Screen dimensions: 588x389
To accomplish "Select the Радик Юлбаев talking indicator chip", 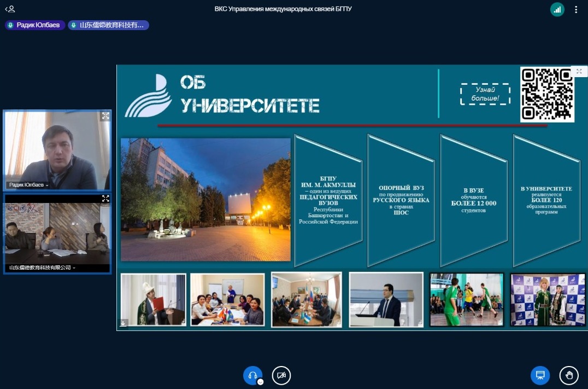I will (x=36, y=25).
